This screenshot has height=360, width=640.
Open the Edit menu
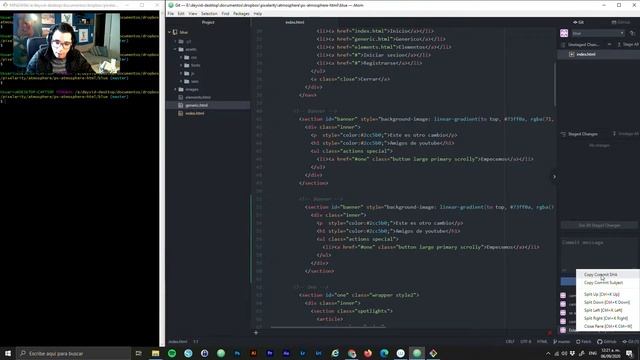click(181, 13)
